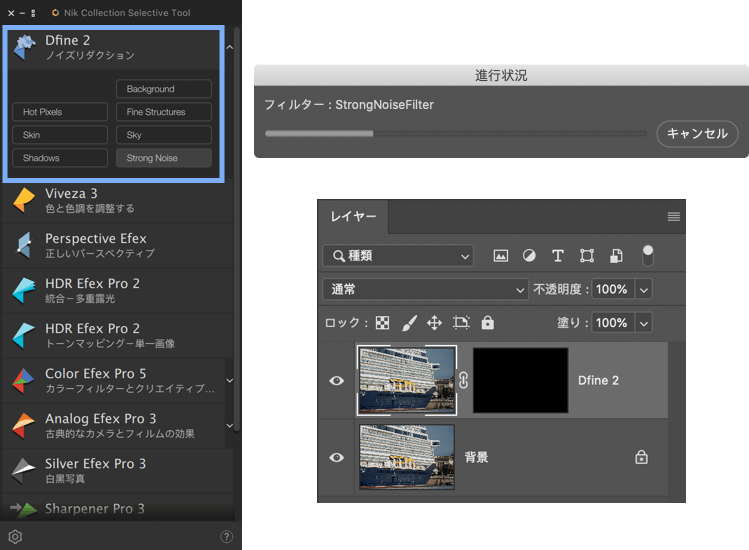749x550 pixels.
Task: Collapse the Dfine 2 section chevron
Action: pyautogui.click(x=230, y=47)
